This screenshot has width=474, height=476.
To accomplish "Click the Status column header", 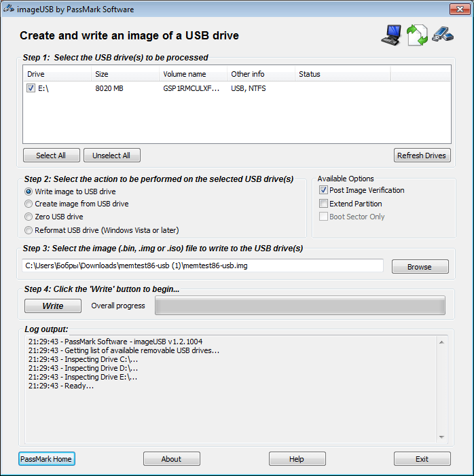I will (342, 74).
